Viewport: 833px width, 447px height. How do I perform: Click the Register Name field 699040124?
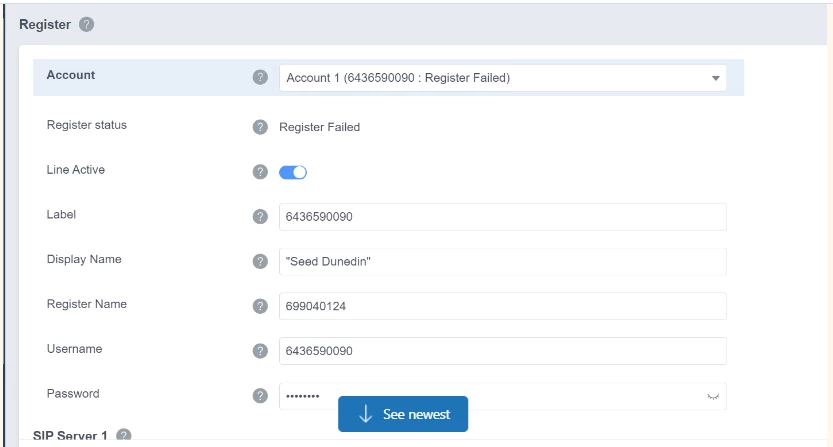(x=503, y=306)
